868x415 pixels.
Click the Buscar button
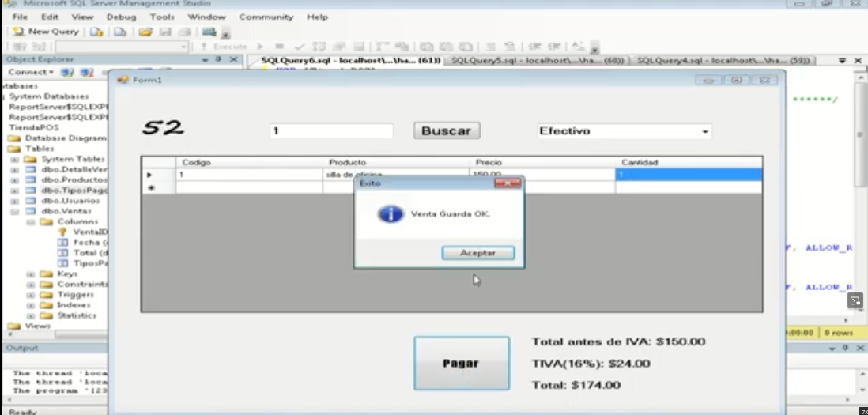pos(446,131)
